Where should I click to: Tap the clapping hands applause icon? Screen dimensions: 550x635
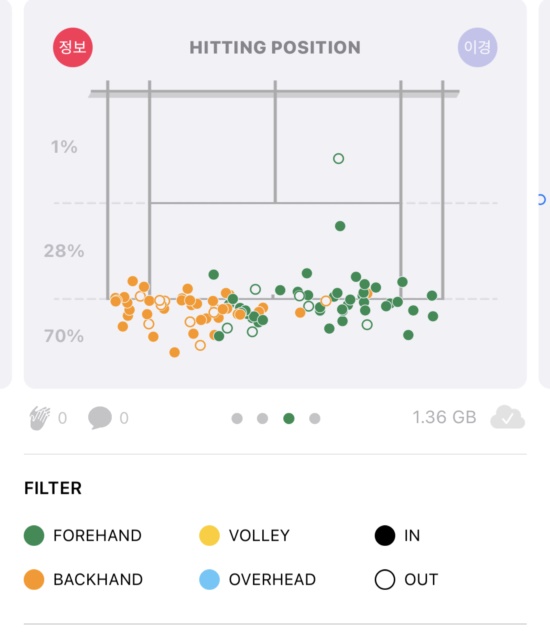pos(40,418)
